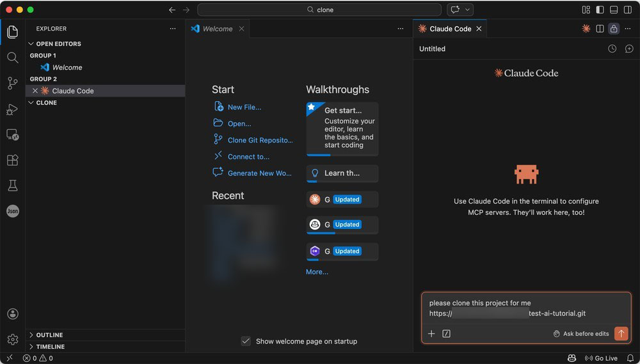
Task: Open the walkthrough with the Claude logo
Action: tap(342, 200)
